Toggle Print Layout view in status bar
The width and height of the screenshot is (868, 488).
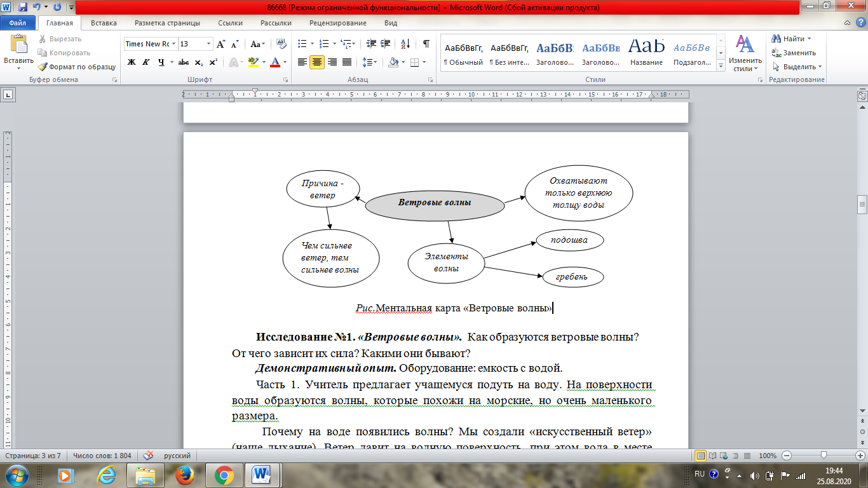[701, 456]
